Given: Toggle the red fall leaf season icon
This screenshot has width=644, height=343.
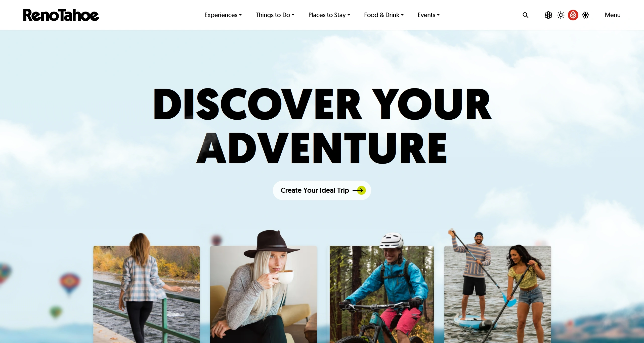Looking at the screenshot, I should (x=573, y=15).
